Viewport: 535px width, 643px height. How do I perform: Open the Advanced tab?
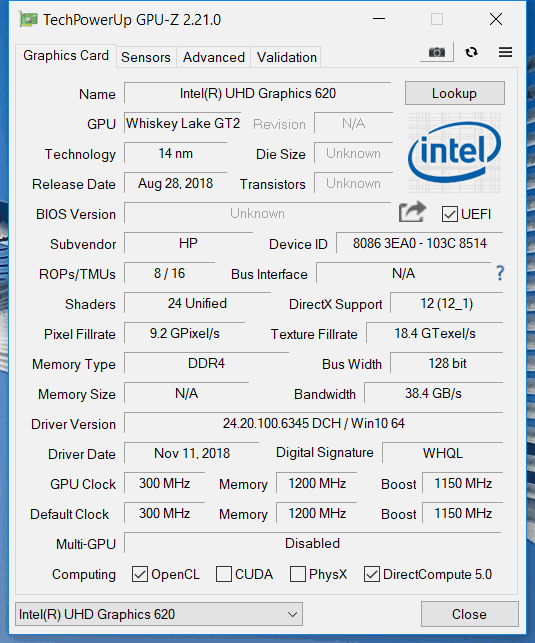click(x=214, y=57)
